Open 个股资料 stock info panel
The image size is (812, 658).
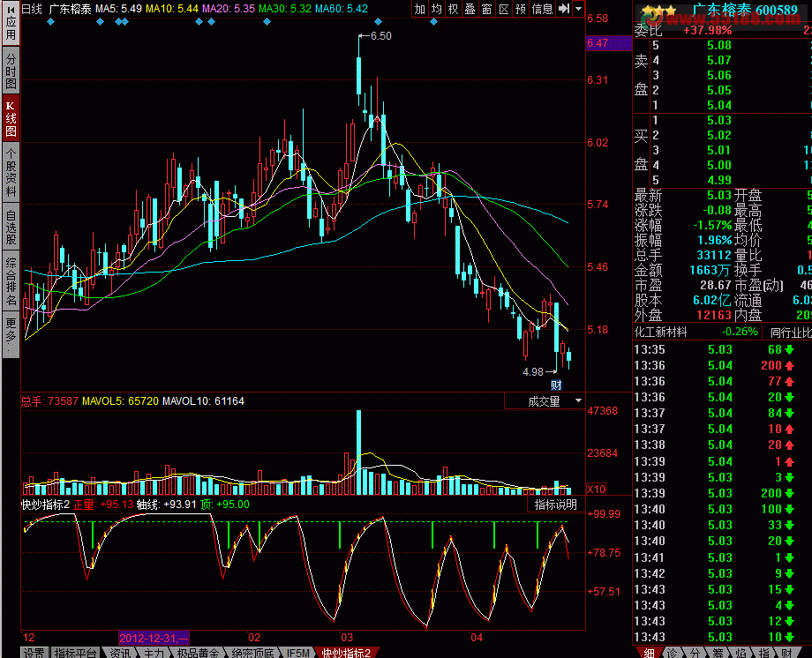tap(11, 171)
